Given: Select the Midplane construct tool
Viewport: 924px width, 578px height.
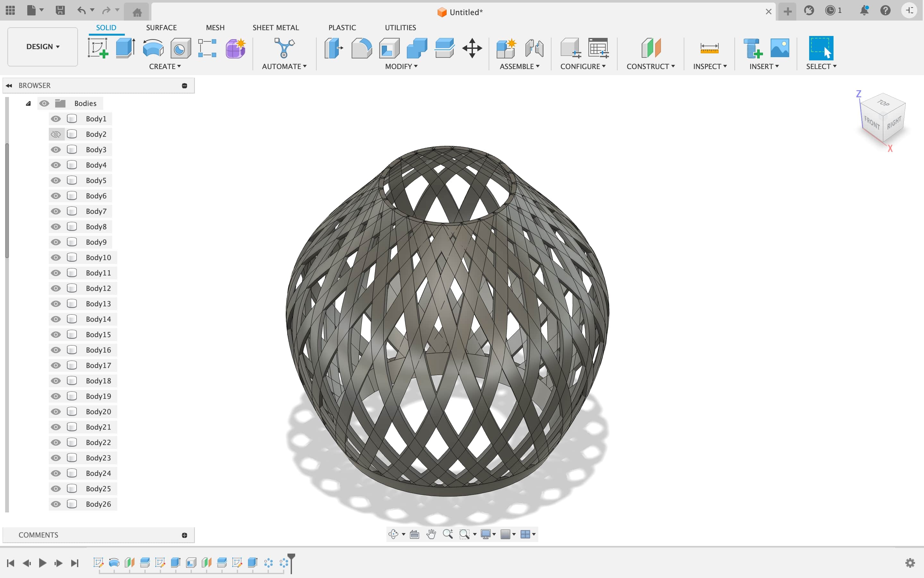Looking at the screenshot, I should point(651,48).
